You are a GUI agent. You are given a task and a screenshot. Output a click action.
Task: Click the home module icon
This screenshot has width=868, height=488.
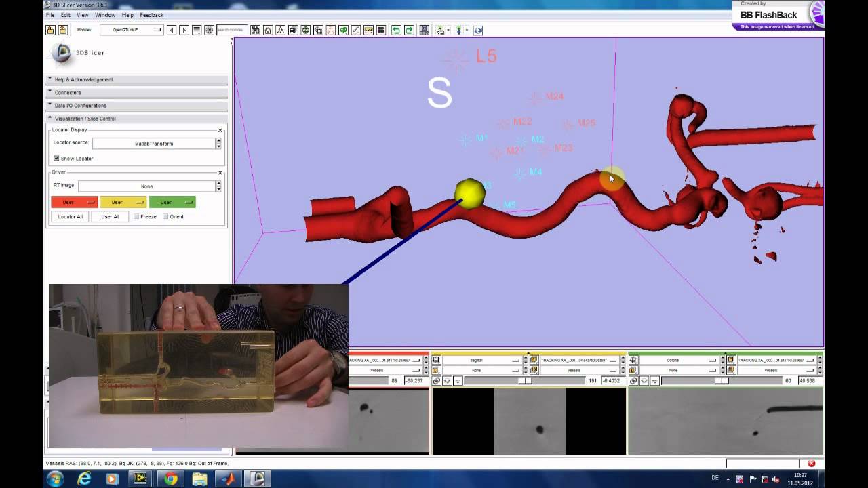coord(268,30)
